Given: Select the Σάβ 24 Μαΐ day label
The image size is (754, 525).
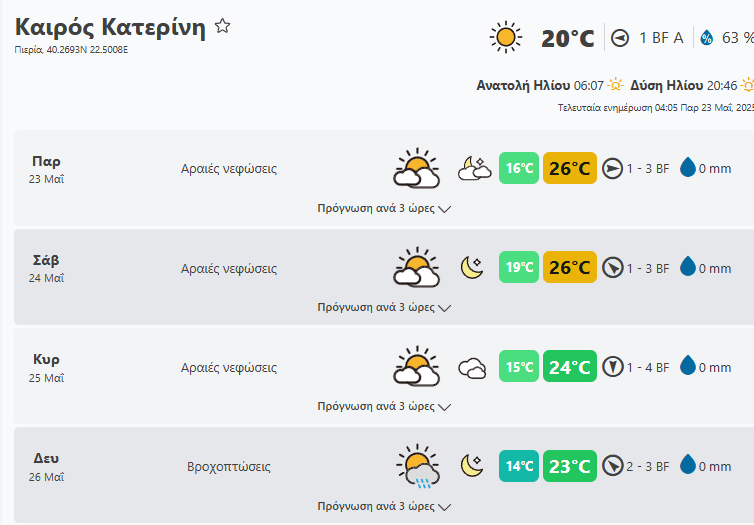Looking at the screenshot, I should click(x=47, y=268).
